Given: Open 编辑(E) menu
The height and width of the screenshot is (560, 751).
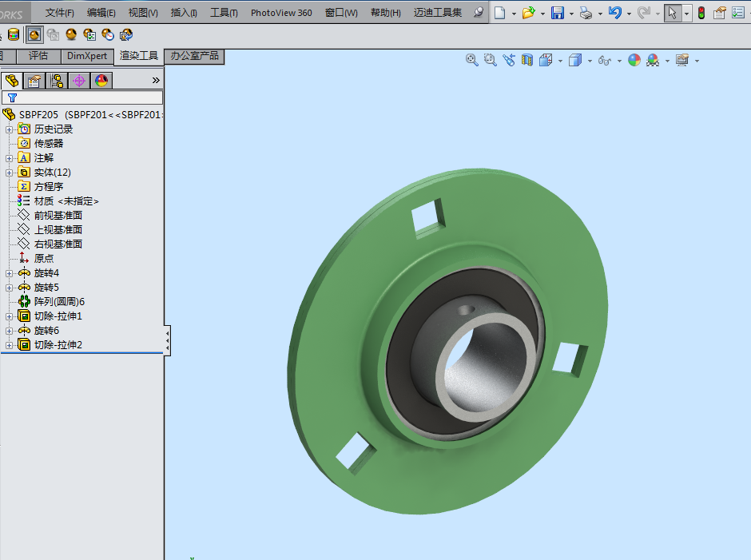Looking at the screenshot, I should 101,13.
